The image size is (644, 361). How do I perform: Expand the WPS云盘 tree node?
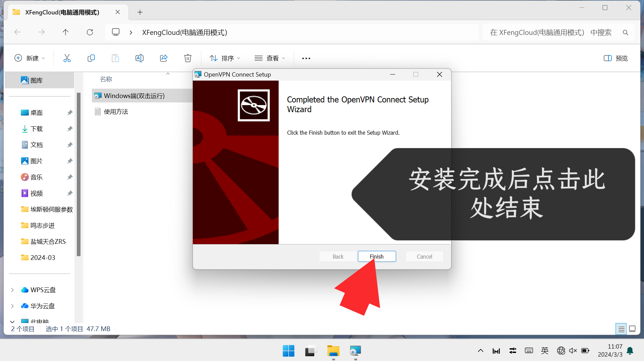click(x=12, y=290)
